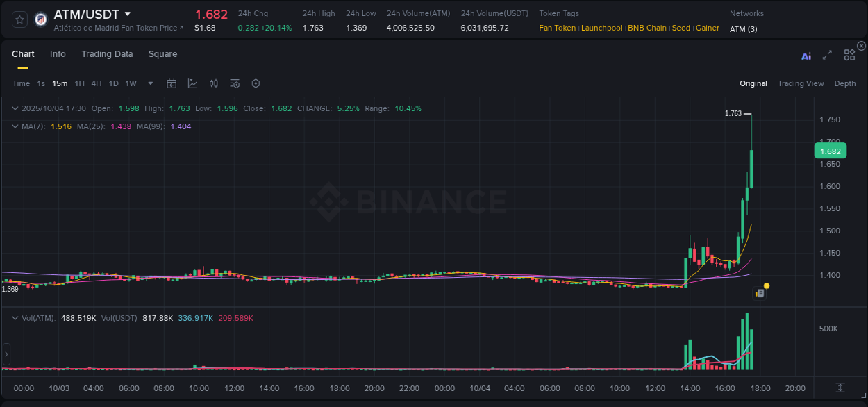868x407 pixels.
Task: Toggle the favorite star for ATM/USDT
Action: [19, 19]
